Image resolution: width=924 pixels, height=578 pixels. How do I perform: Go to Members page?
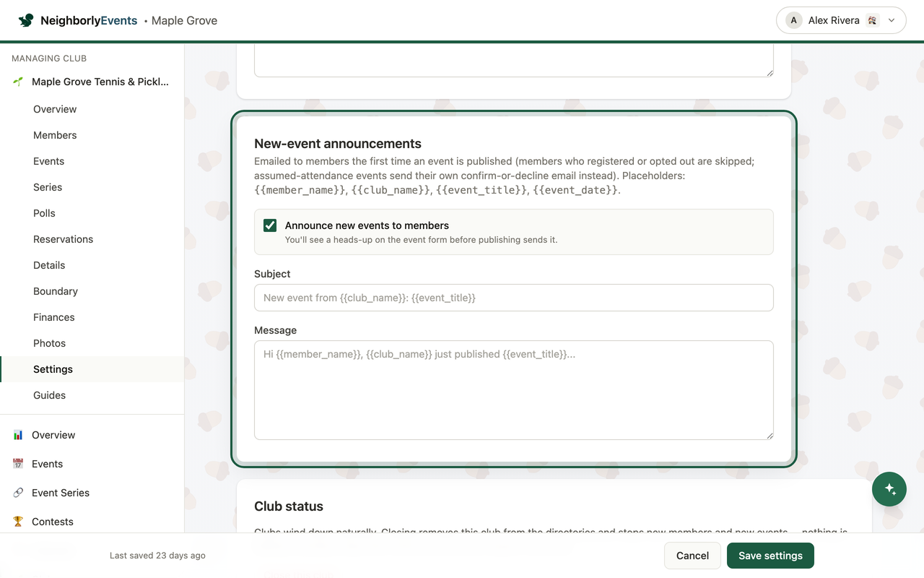click(x=55, y=135)
